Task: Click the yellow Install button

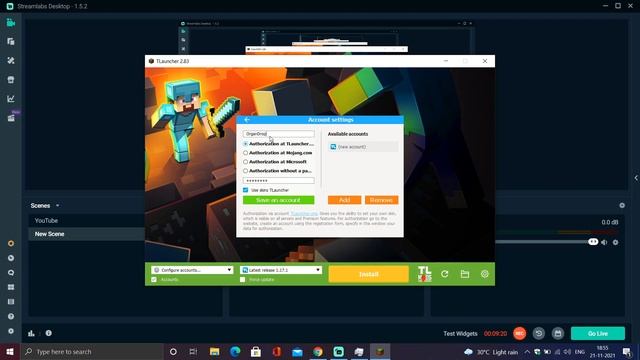Action: click(369, 274)
